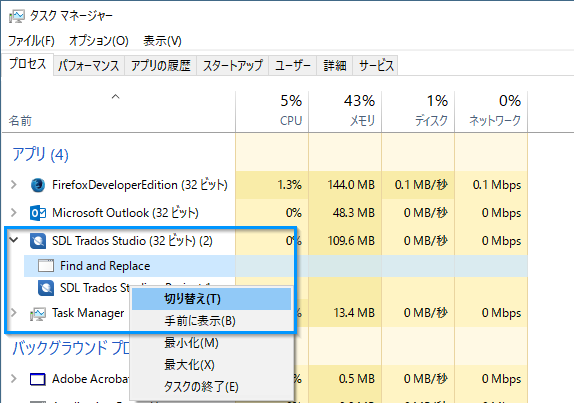
Task: Click the Adobe Acrobat process icon
Action: [38, 379]
